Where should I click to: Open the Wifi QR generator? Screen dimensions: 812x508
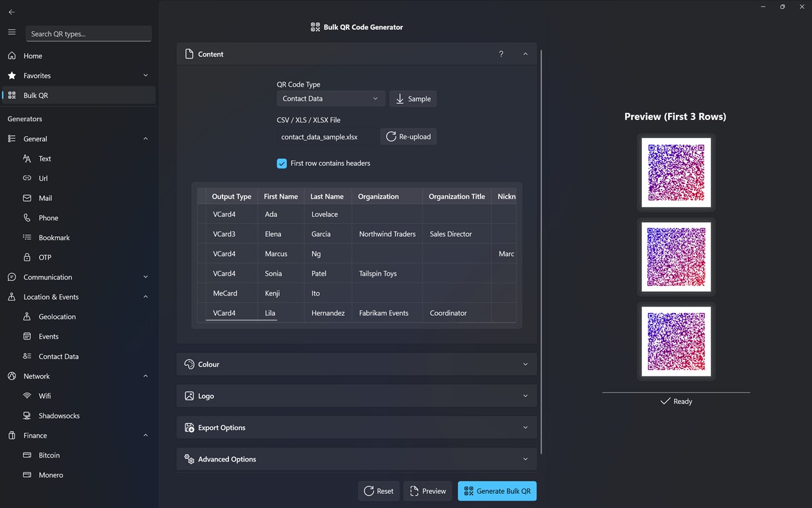coord(45,396)
